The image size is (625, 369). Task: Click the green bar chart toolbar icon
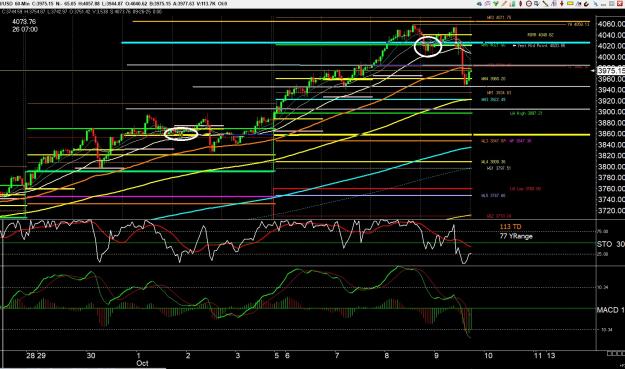513,4
